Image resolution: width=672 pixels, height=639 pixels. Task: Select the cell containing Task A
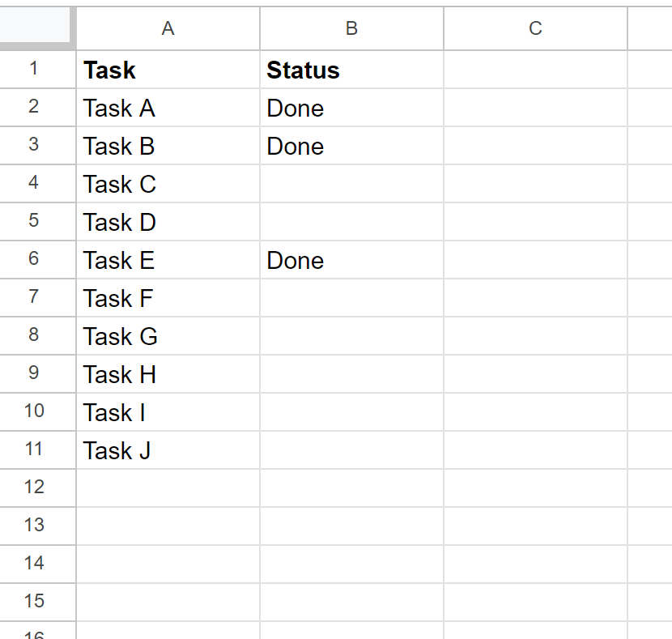click(167, 108)
